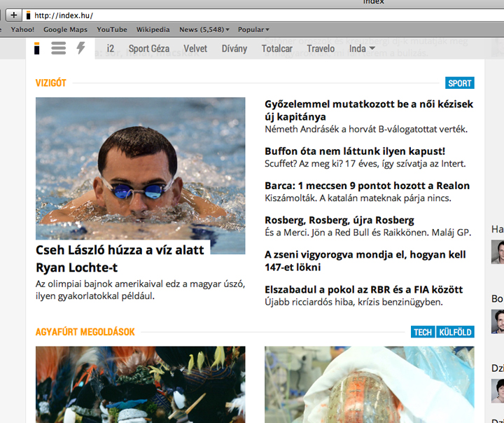The height and width of the screenshot is (423, 504).
Task: Click the VIZIGÓT section heading
Action: 51,83
